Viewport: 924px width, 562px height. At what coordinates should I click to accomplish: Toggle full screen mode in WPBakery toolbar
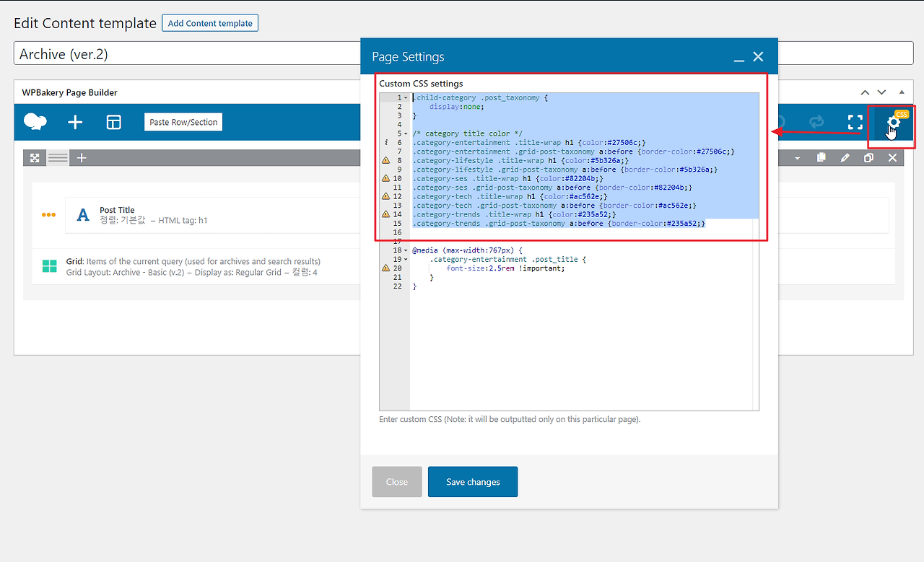coord(855,122)
